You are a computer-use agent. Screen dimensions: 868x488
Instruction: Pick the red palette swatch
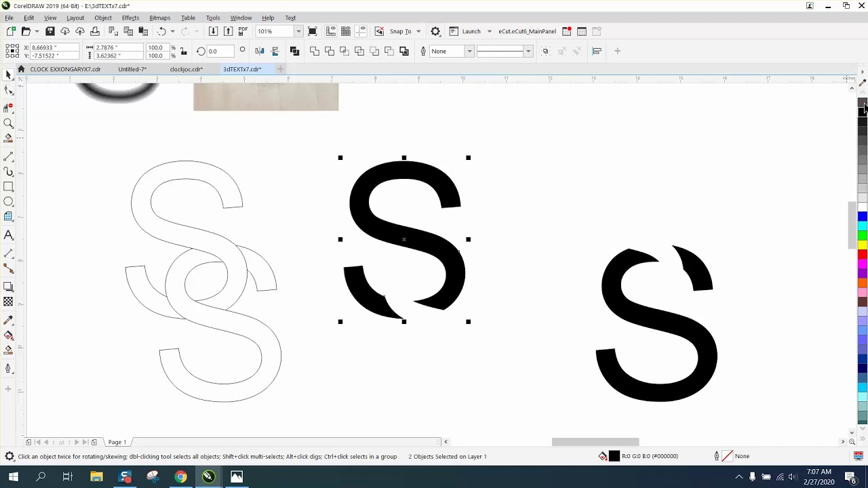[x=862, y=254]
